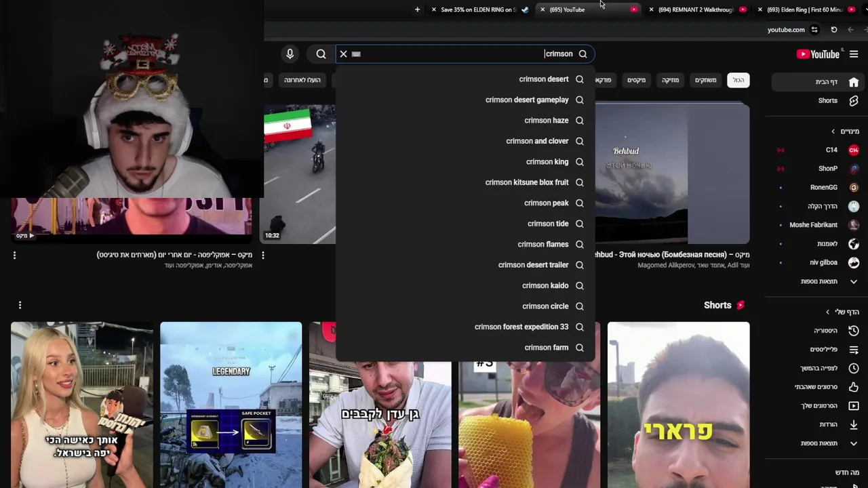Open the מינויים subscriptions chevron
Screen dimensions: 868x488
click(833, 131)
